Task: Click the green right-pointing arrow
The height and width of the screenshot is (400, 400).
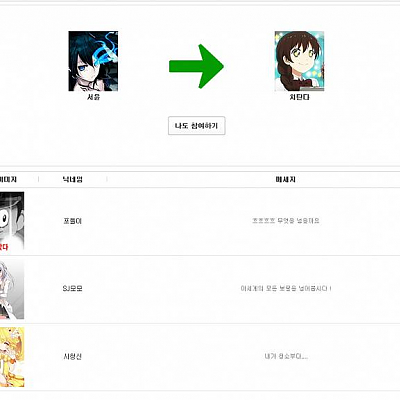Action: [196, 66]
